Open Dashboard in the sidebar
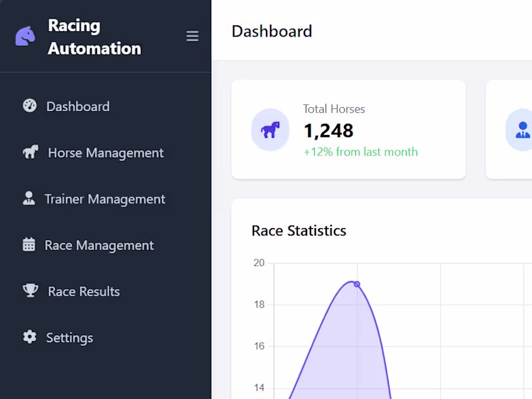The height and width of the screenshot is (399, 532). tap(78, 106)
